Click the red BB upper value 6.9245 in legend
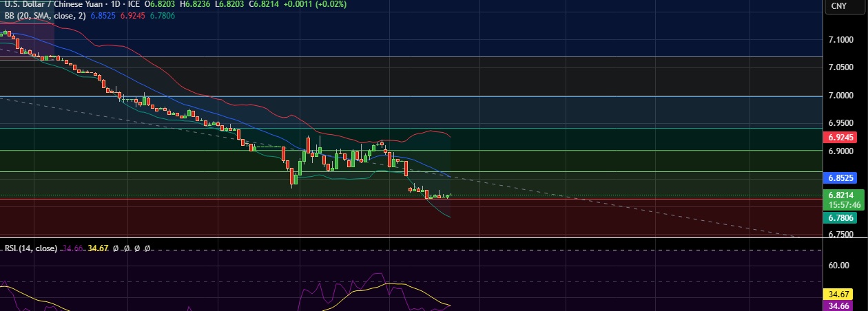 [133, 15]
